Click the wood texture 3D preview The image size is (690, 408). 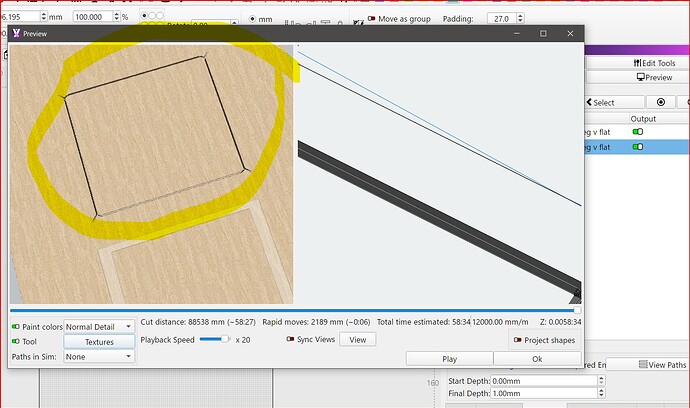(151, 174)
